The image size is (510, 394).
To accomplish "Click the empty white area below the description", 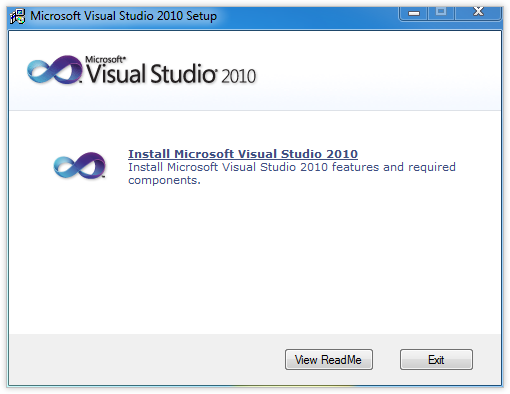I will coord(255,260).
